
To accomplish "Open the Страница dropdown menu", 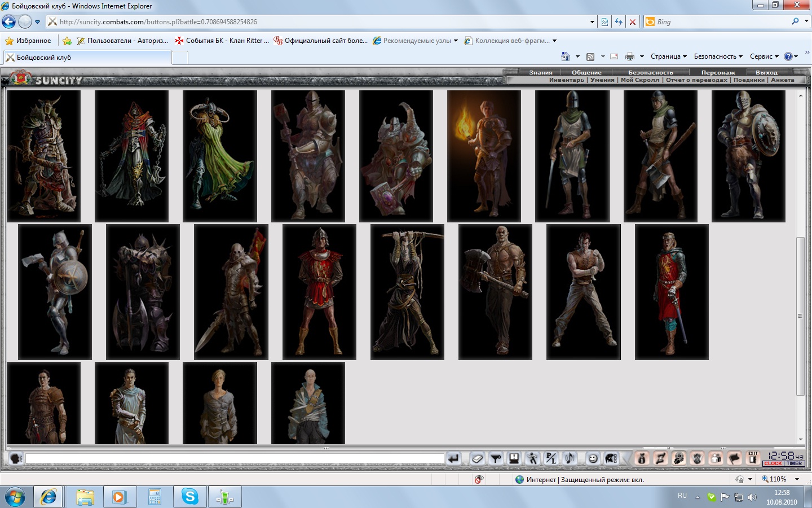I will [x=669, y=56].
